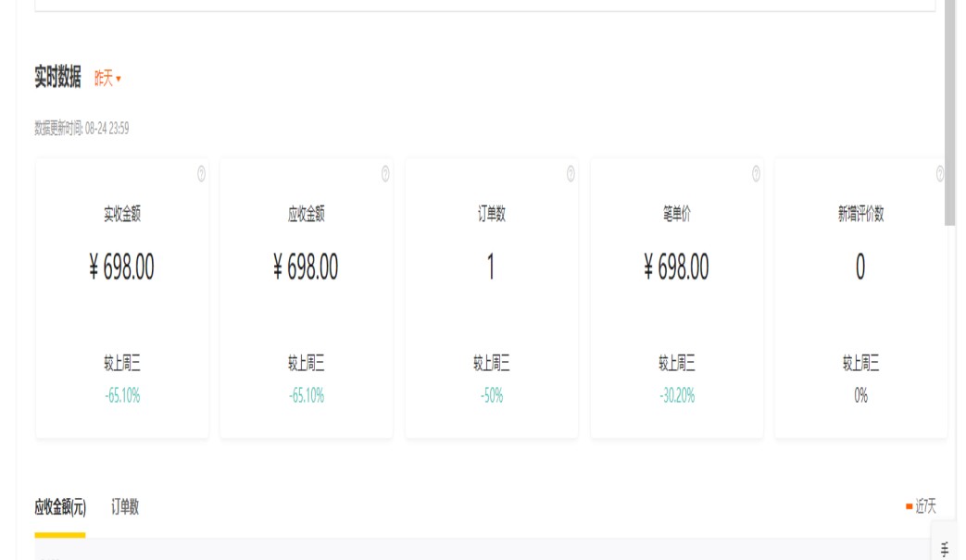Screen dimensions: 966x560
Task: Click the 订单数 card value 1
Action: (491, 268)
